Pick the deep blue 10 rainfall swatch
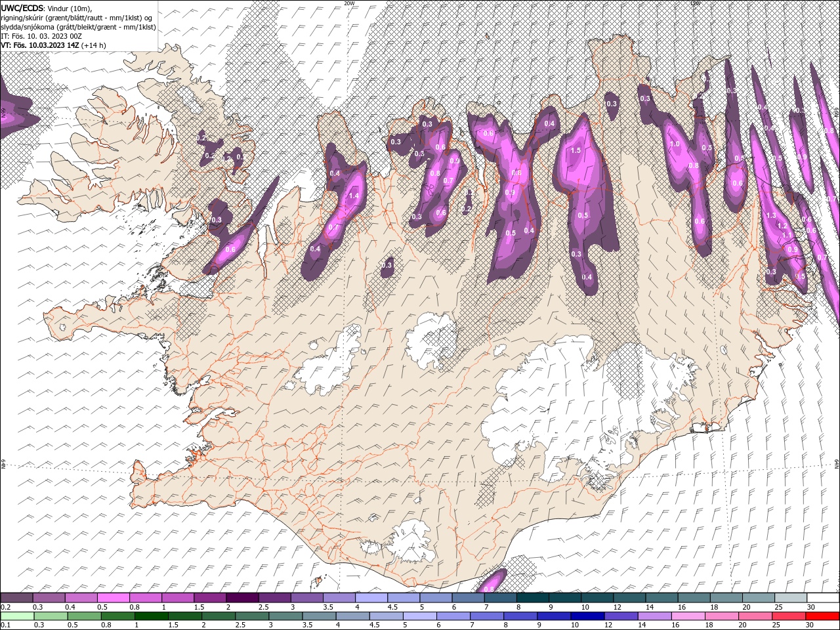 [x=588, y=616]
